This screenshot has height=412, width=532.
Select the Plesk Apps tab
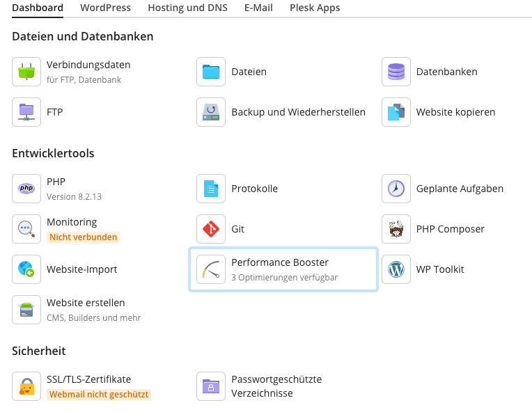click(x=315, y=8)
